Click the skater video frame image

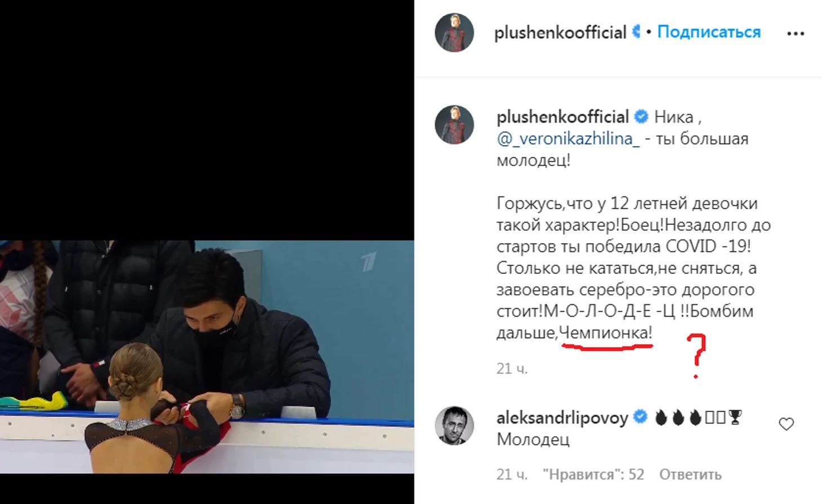point(207,357)
